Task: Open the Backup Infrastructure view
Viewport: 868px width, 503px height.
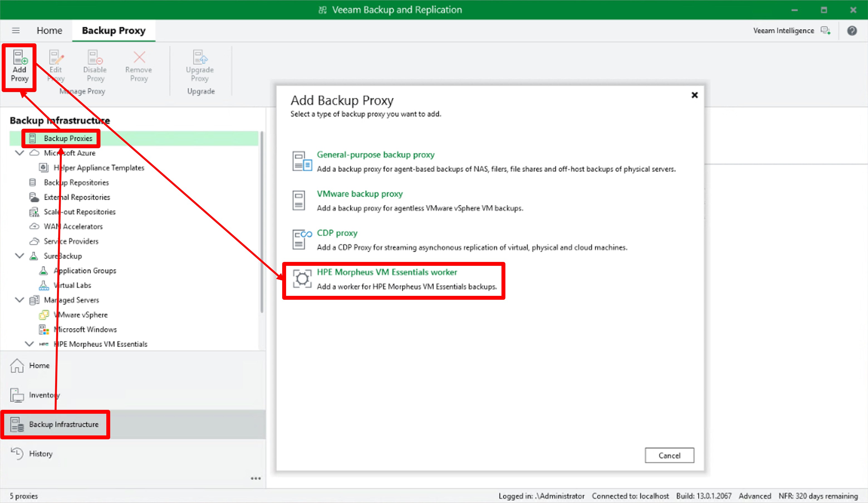Action: click(133, 425)
